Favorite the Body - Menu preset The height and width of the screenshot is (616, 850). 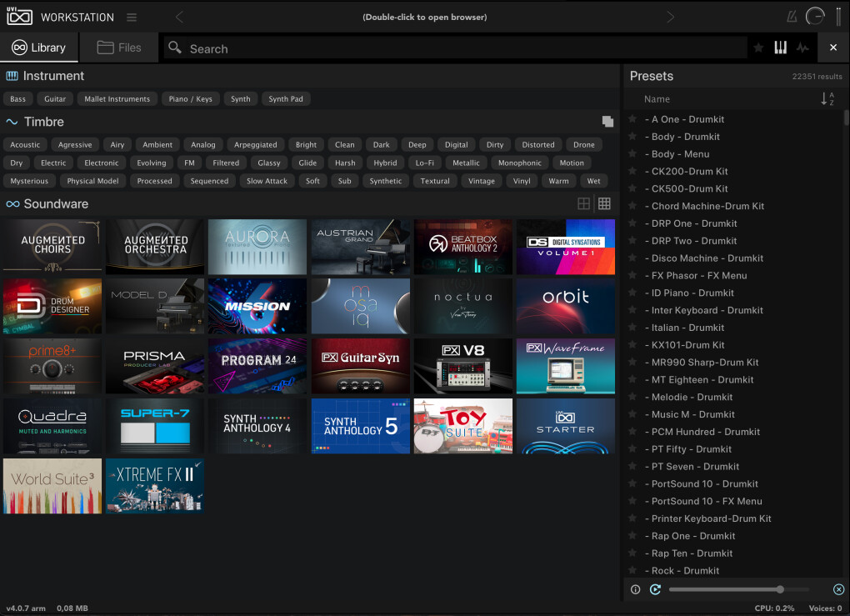pyautogui.click(x=632, y=153)
